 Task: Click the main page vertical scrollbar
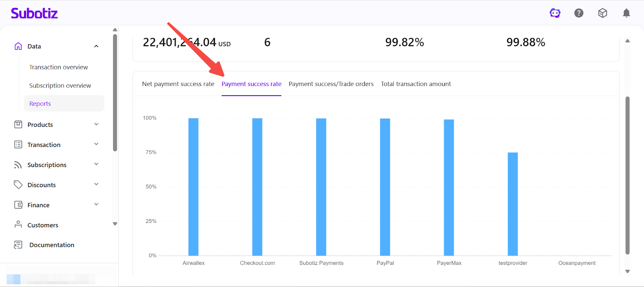click(x=627, y=175)
